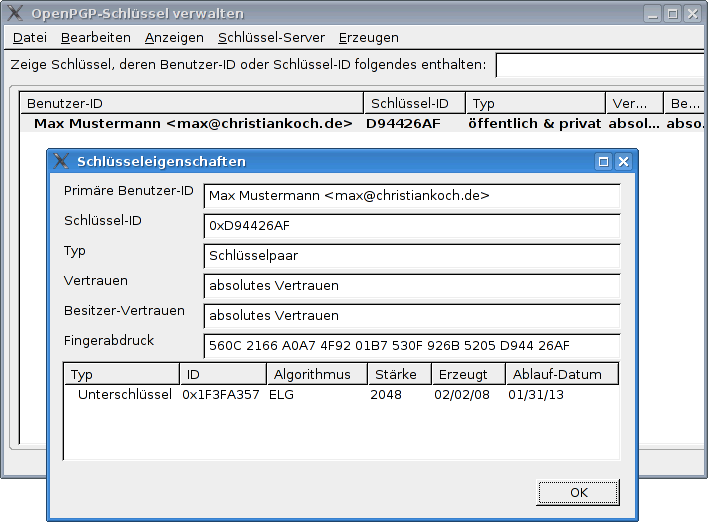Click the Ablauf-Datum column header
Screen dimensions: 708x522
point(561,374)
